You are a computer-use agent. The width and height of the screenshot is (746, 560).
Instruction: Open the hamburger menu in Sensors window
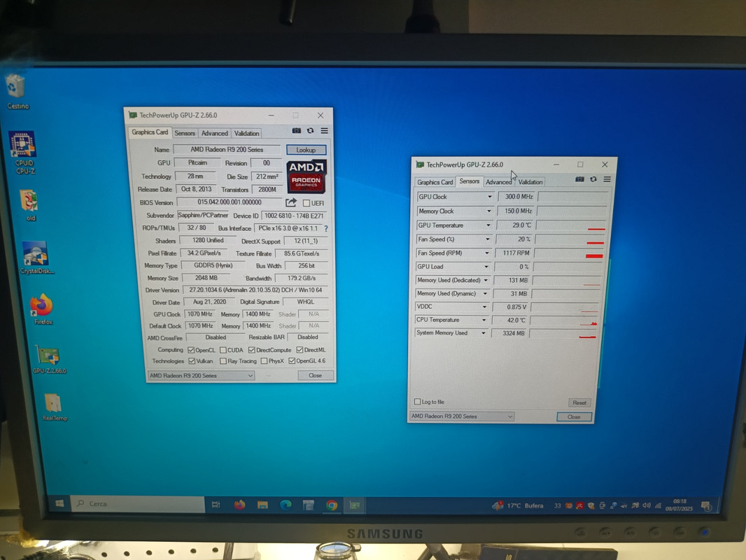(607, 179)
